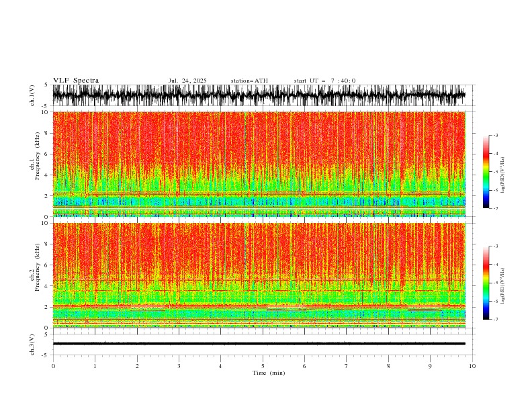Select the "start UT = 7 :40: 0" text
532x411 pixels.
point(324,81)
